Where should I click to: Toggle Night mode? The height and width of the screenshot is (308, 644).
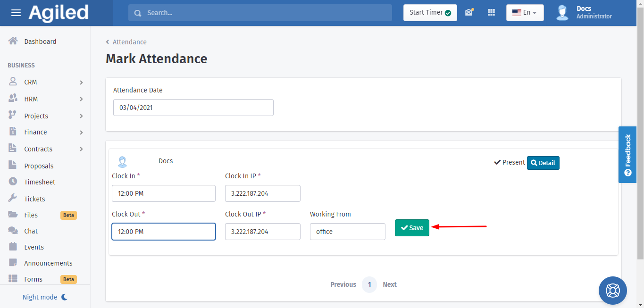point(45,297)
